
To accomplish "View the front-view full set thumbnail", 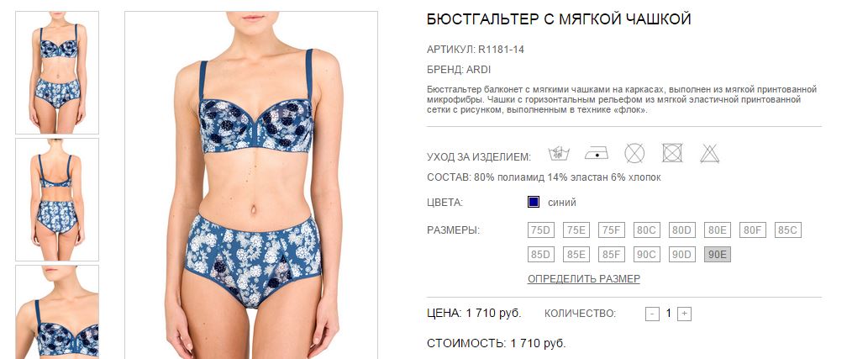I will pos(57,72).
